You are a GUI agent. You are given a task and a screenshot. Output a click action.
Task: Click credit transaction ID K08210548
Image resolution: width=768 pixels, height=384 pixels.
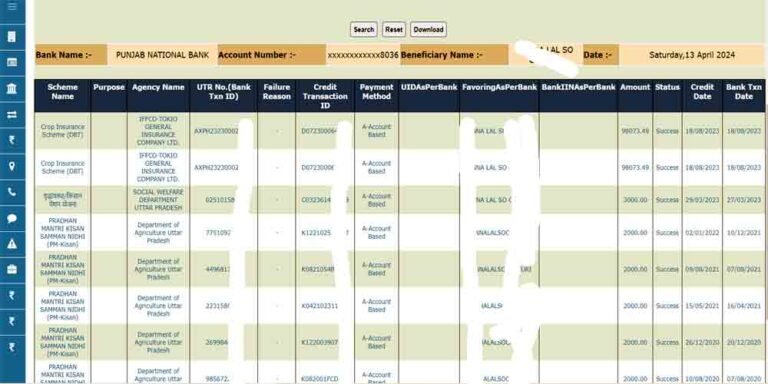pyautogui.click(x=318, y=269)
